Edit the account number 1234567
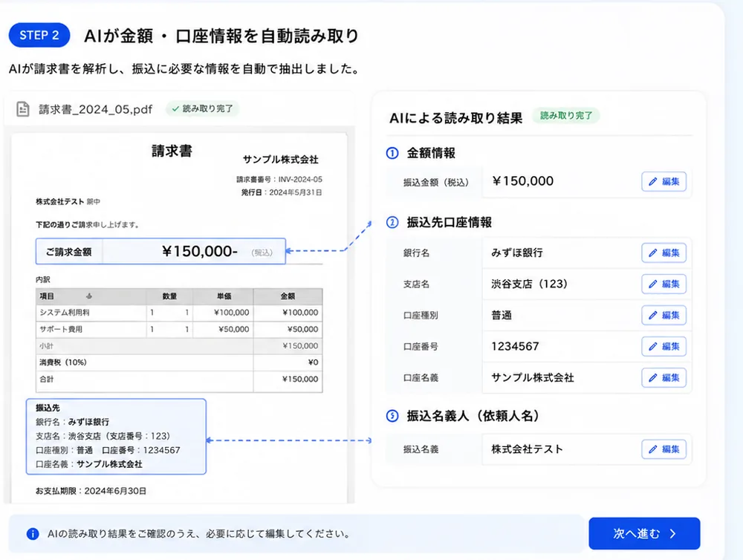This screenshot has width=743, height=560. (x=663, y=346)
